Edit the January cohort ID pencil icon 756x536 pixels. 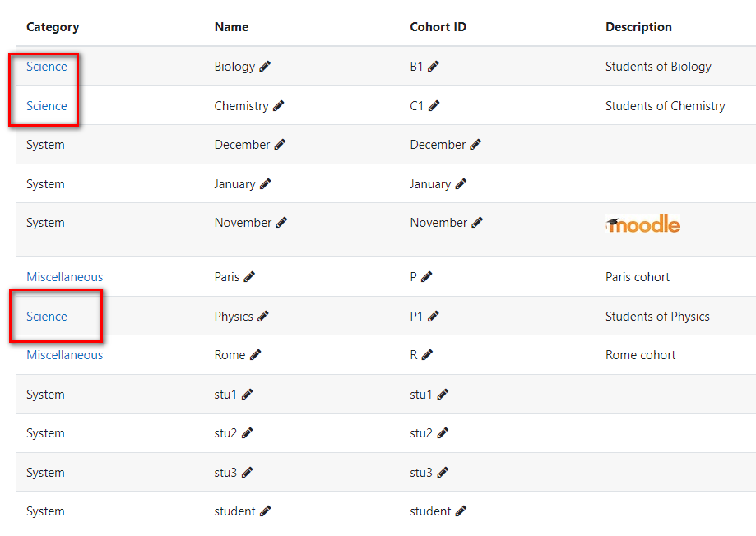(461, 183)
